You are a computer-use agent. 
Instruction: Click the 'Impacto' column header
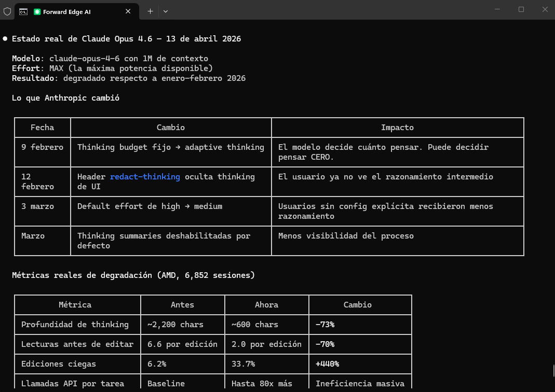398,128
